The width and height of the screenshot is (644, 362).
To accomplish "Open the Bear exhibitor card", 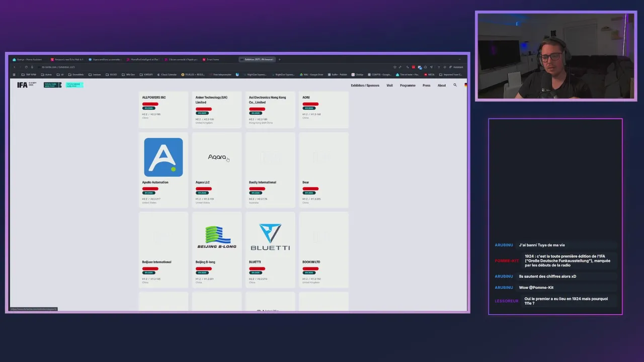I will click(x=324, y=169).
